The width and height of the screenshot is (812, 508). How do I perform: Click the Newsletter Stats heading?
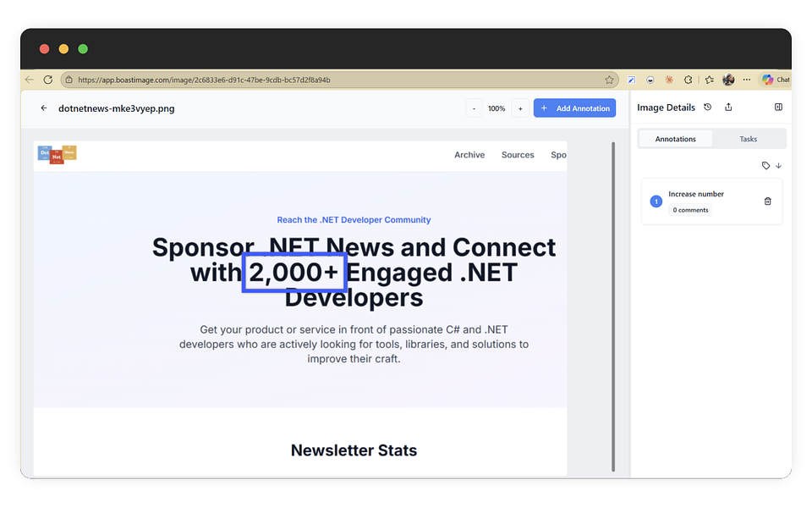[354, 450]
